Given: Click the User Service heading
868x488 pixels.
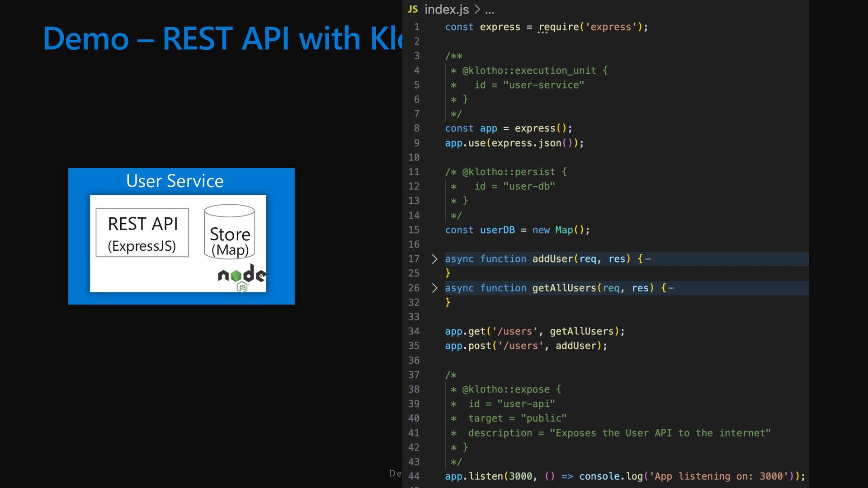Looking at the screenshot, I should coord(175,181).
